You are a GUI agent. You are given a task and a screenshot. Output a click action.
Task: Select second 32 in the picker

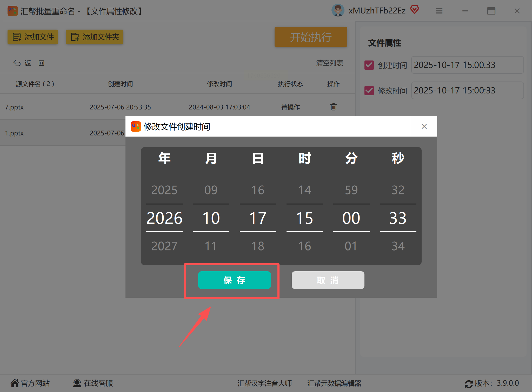click(x=398, y=190)
